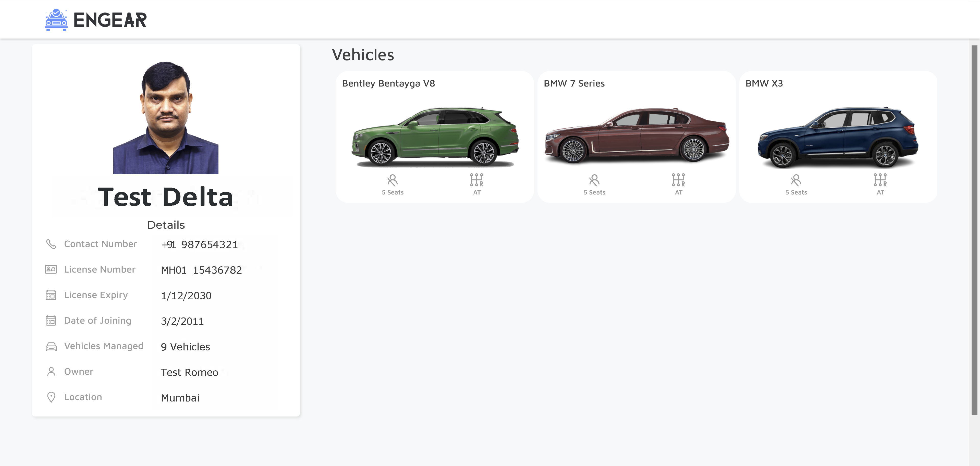980x466 pixels.
Task: Click the seats icon on BMW 7 Series card
Action: coord(594,180)
